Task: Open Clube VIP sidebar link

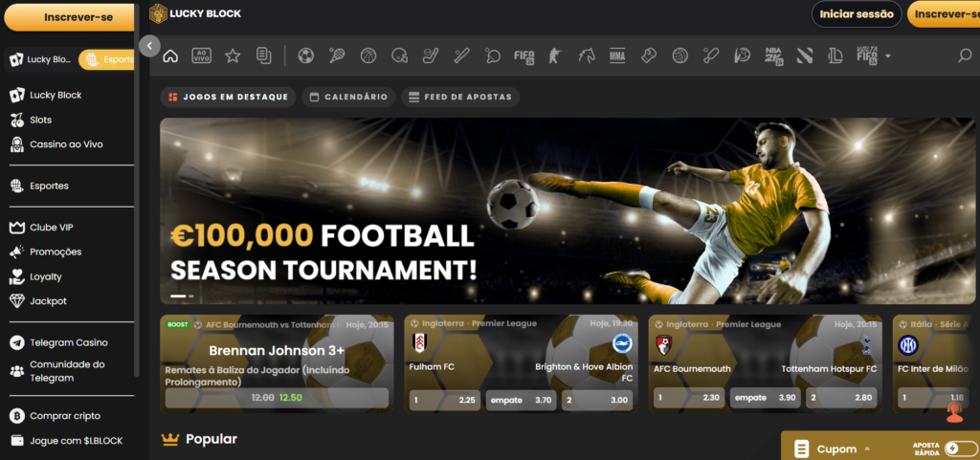Action: point(52,228)
